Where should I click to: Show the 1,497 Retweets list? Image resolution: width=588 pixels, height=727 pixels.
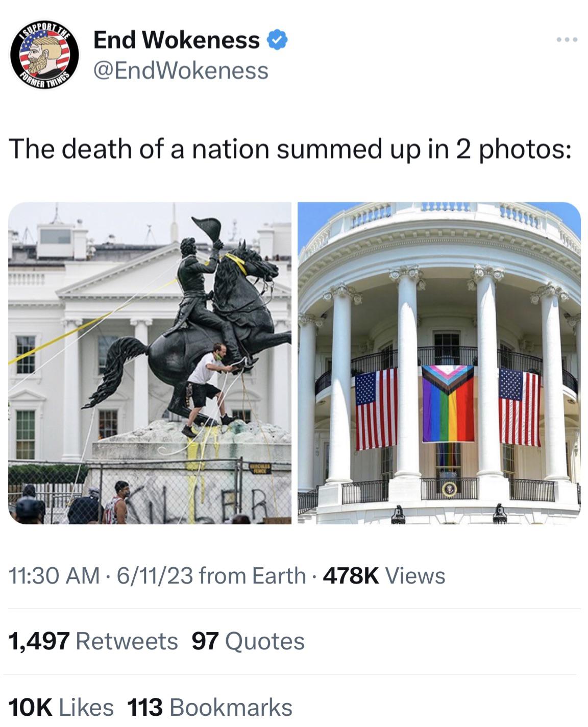click(x=93, y=641)
